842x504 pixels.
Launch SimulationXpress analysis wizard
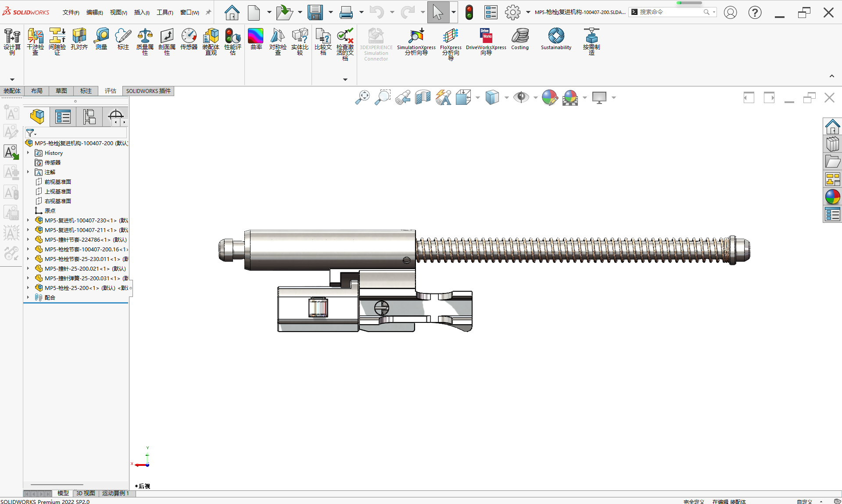(416, 42)
